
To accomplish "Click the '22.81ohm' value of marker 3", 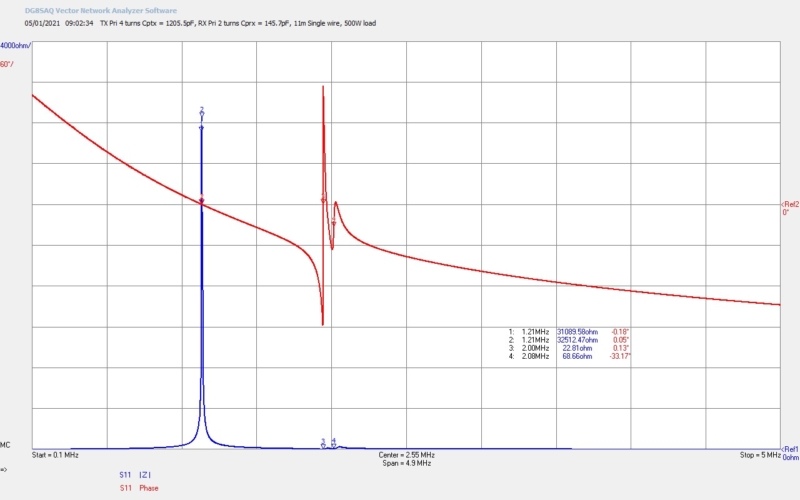I will [x=577, y=348].
